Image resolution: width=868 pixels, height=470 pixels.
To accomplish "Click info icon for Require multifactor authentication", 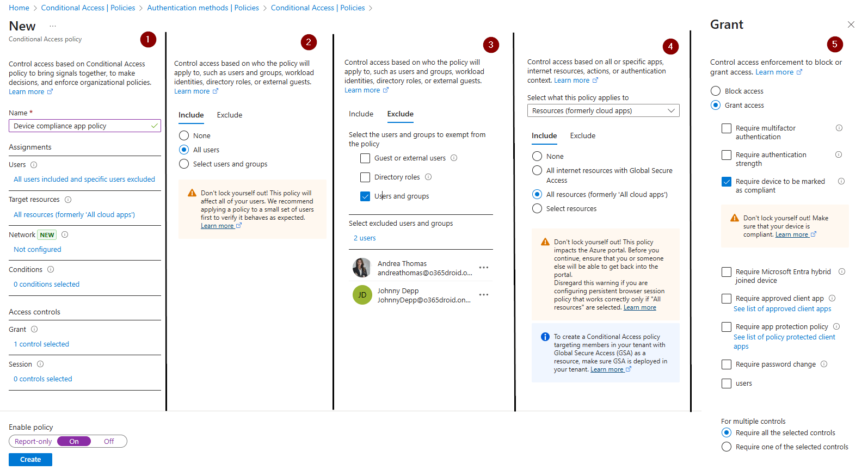I will [839, 128].
